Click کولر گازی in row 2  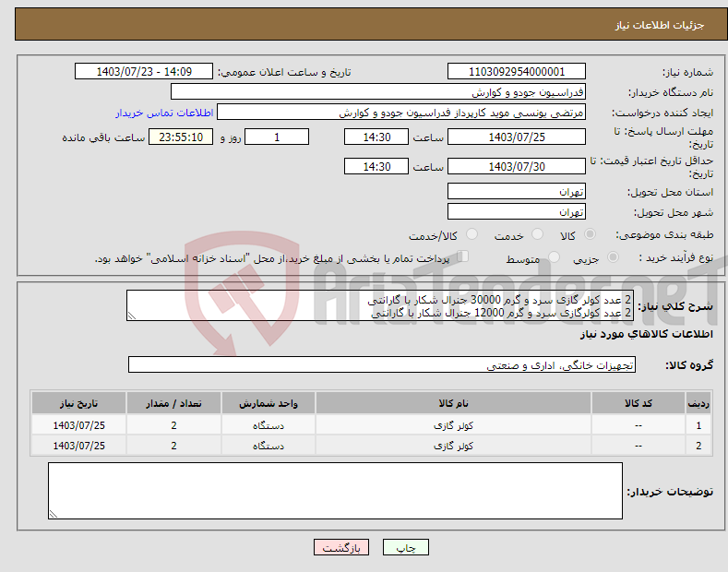pos(453,446)
